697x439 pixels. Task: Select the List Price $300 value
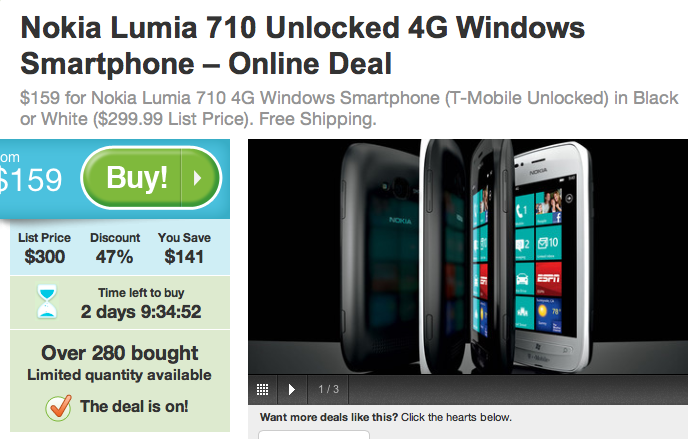pos(44,257)
